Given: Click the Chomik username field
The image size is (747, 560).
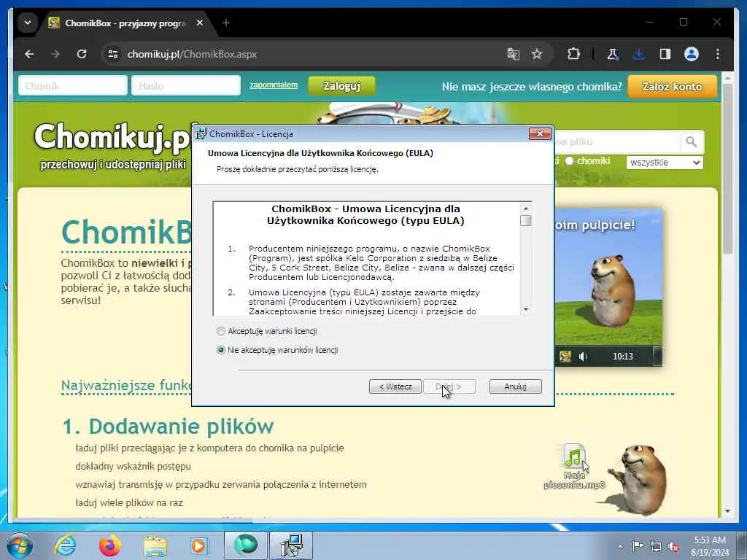Looking at the screenshot, I should pyautogui.click(x=73, y=86).
